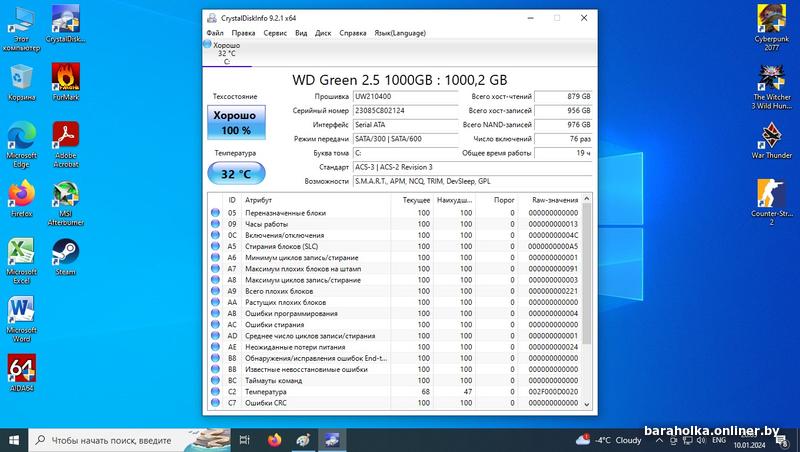Open Task View from the taskbar
Screen dimensions: 800x452
[x=245, y=440]
